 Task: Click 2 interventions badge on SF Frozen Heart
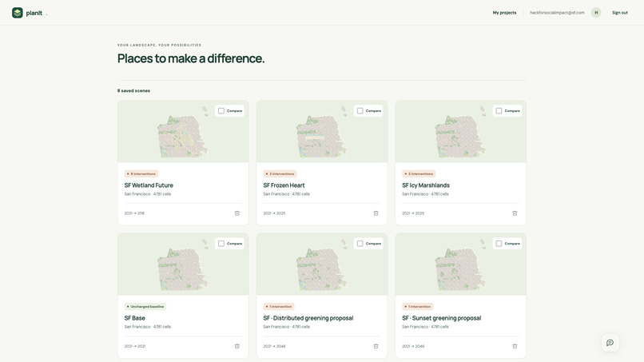point(280,174)
